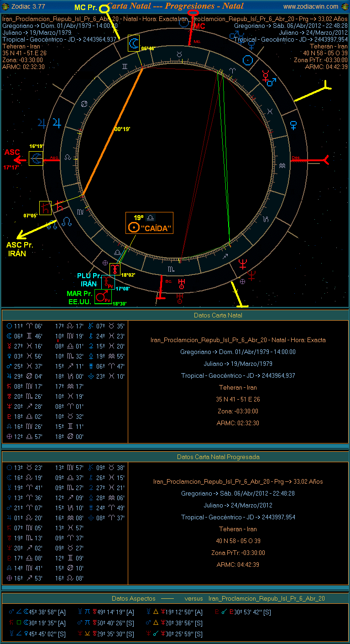The width and height of the screenshot is (350, 644).
Task: Click Juliano -> 24/Marzo/2012 in progressed panel
Action: [x=238, y=505]
